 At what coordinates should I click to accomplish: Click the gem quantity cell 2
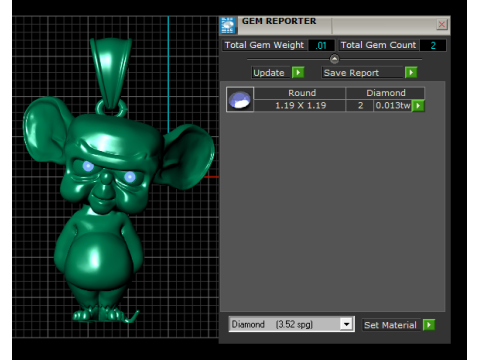click(360, 106)
